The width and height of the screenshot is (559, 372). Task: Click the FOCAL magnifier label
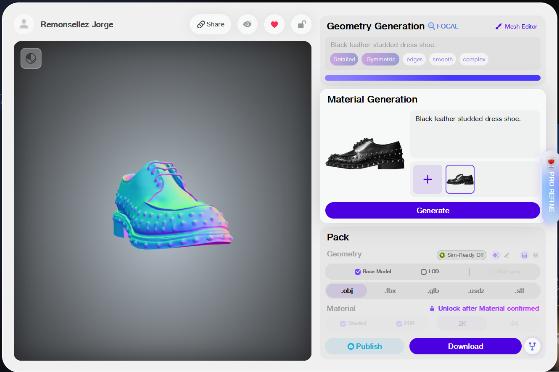[x=443, y=26]
